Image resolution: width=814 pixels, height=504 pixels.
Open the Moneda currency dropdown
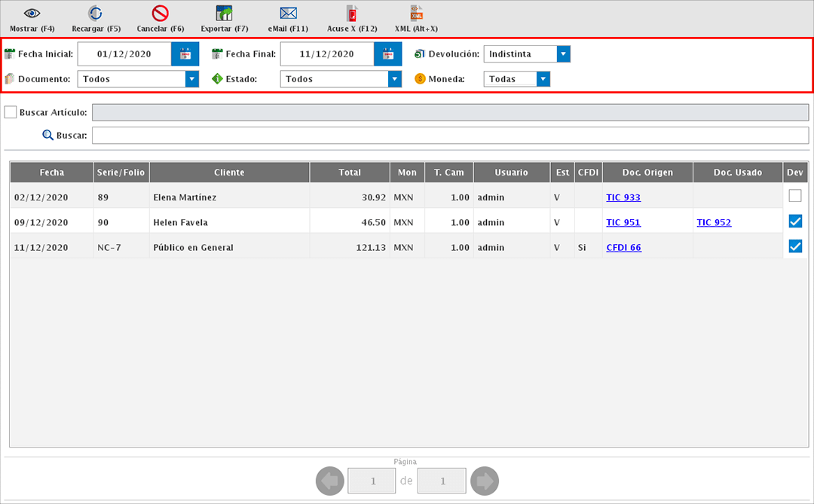click(x=543, y=79)
